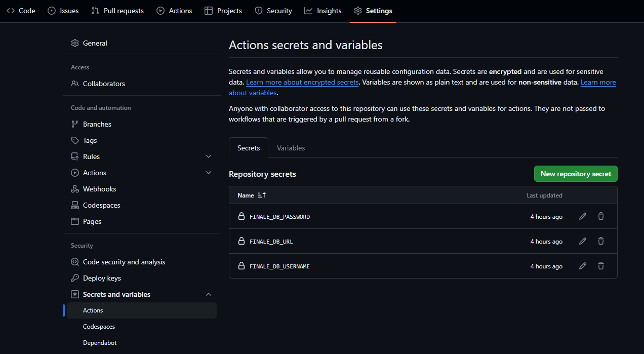The image size is (644, 354).
Task: Open the Code tab
Action: point(21,11)
